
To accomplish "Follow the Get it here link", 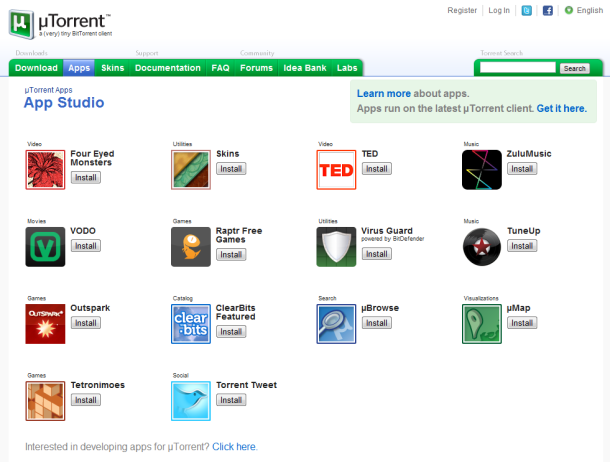I will pyautogui.click(x=562, y=108).
